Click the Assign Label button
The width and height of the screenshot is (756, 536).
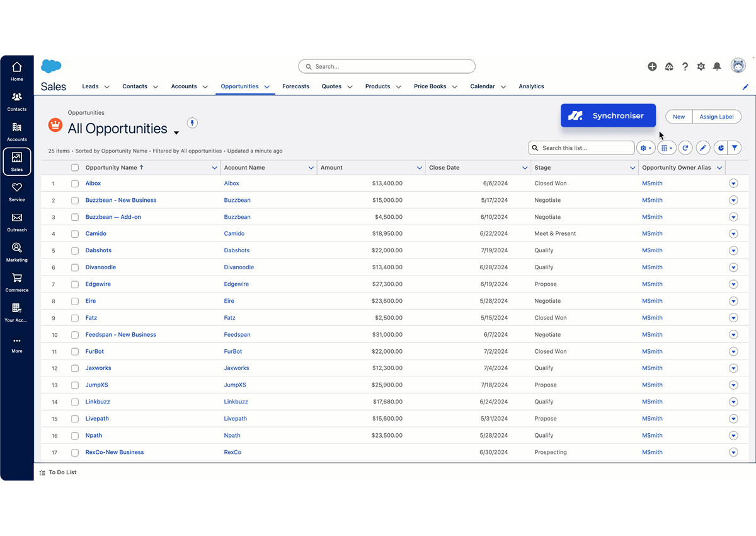717,117
